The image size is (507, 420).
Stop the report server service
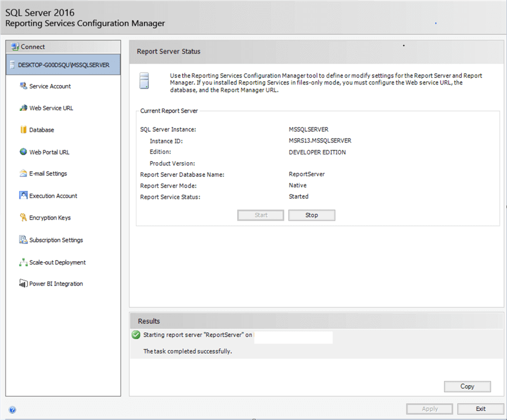click(312, 215)
